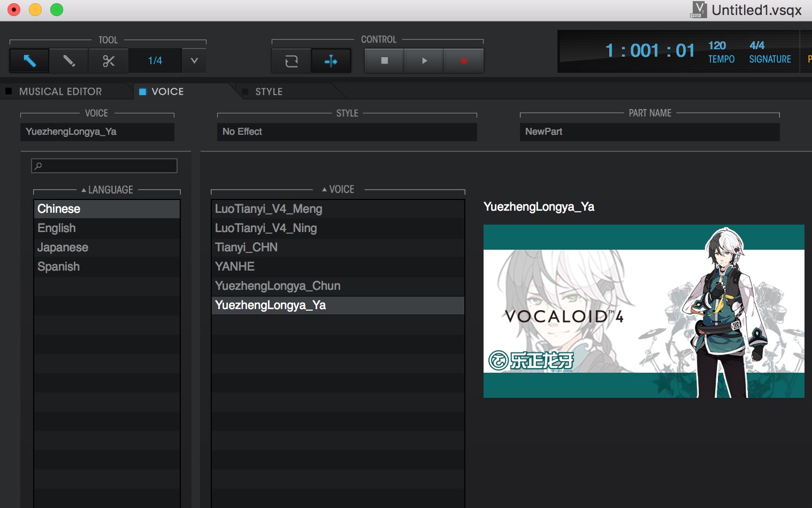Select the scissors cut tool
The height and width of the screenshot is (508, 812).
click(x=109, y=61)
